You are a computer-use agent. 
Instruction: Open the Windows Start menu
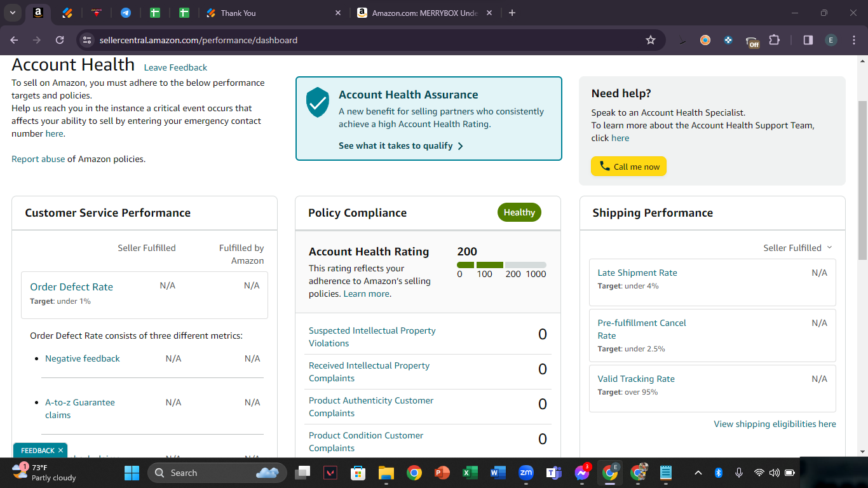coord(132,473)
